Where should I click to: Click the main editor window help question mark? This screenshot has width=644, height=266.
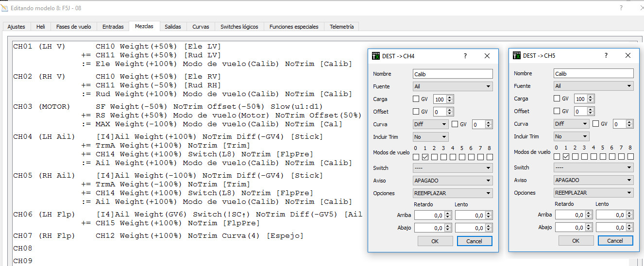click(x=621, y=8)
